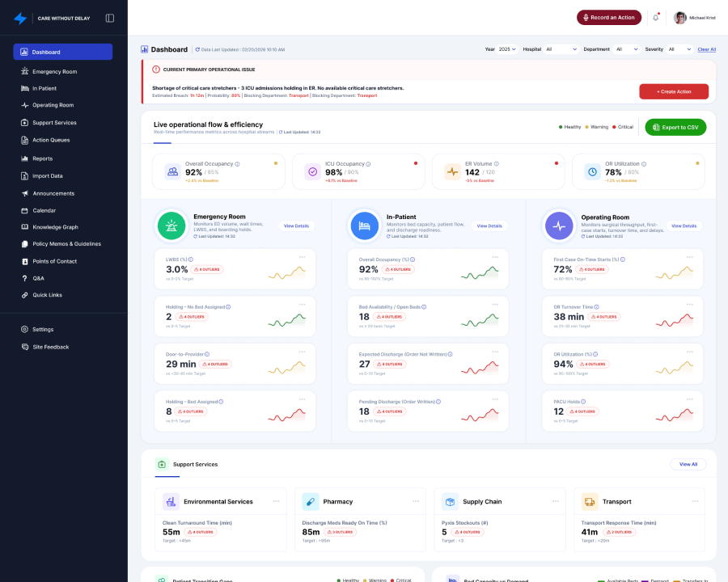Click the Pending Discharge sparkline chart
Screen dimensions: 728x582
[x=480, y=415]
